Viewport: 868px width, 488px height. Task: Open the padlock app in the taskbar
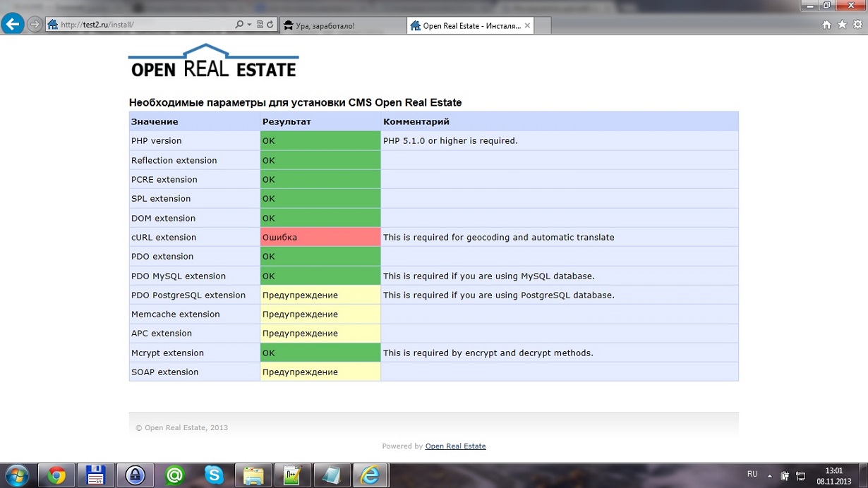pos(135,475)
